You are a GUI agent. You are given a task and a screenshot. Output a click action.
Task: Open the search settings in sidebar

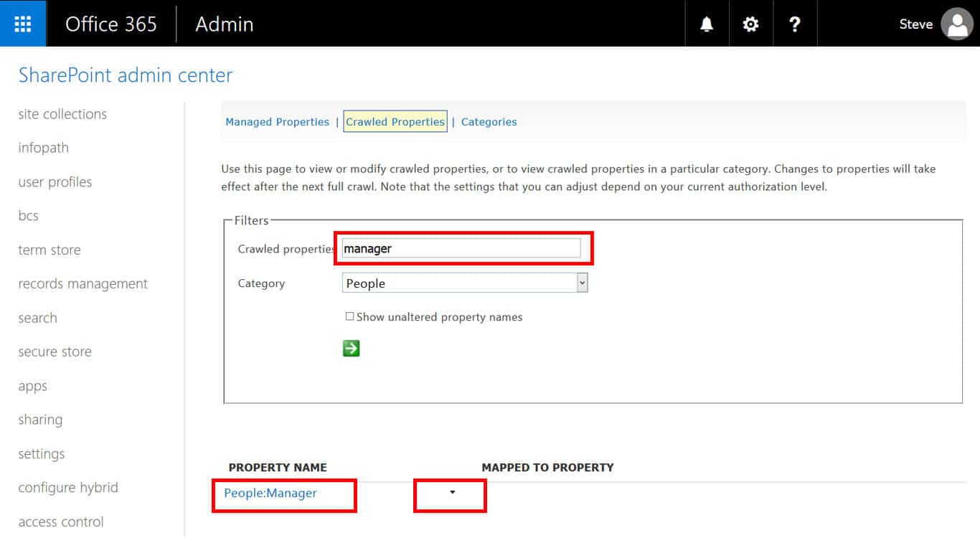[37, 318]
